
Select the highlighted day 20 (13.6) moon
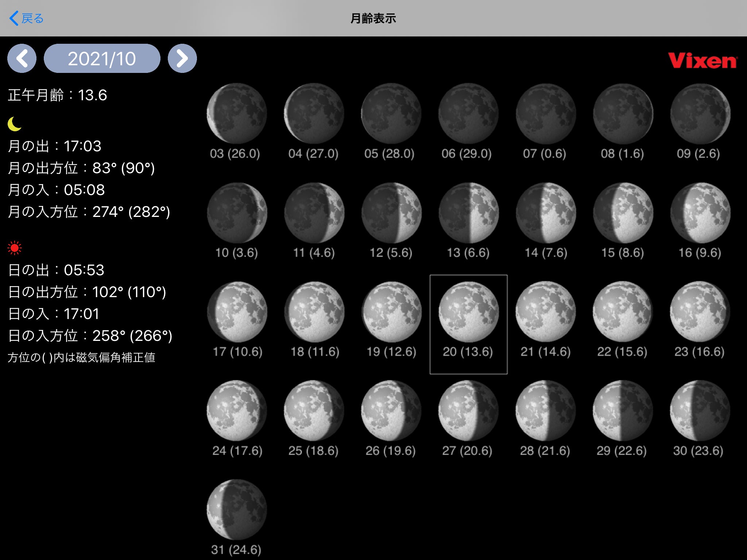click(468, 312)
